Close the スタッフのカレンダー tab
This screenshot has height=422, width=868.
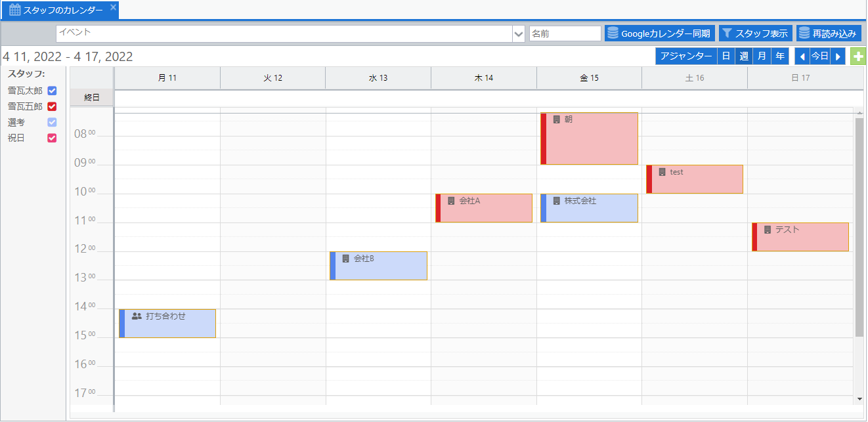(x=114, y=7)
